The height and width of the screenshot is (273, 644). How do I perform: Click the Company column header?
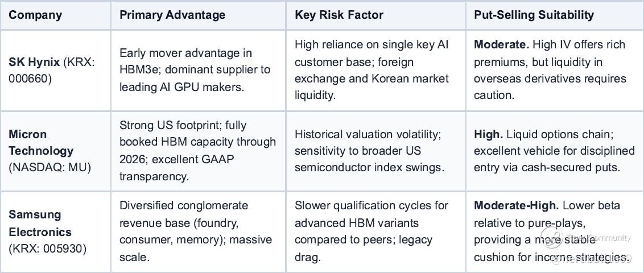click(x=35, y=15)
